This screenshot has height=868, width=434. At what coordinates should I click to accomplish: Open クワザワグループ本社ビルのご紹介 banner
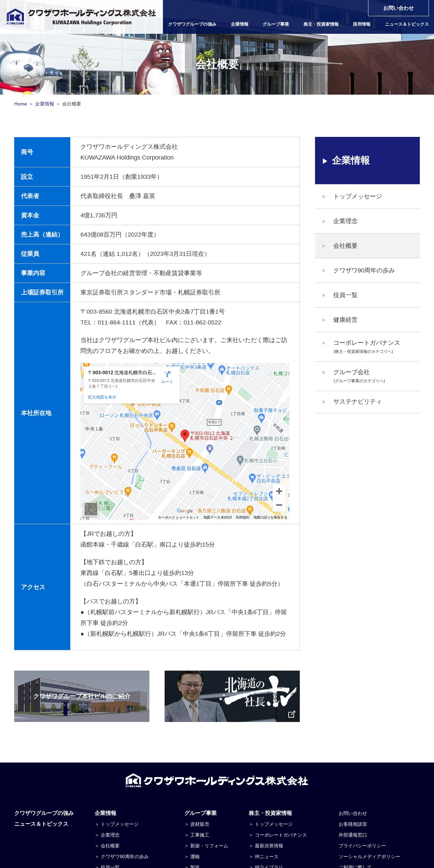(x=82, y=696)
